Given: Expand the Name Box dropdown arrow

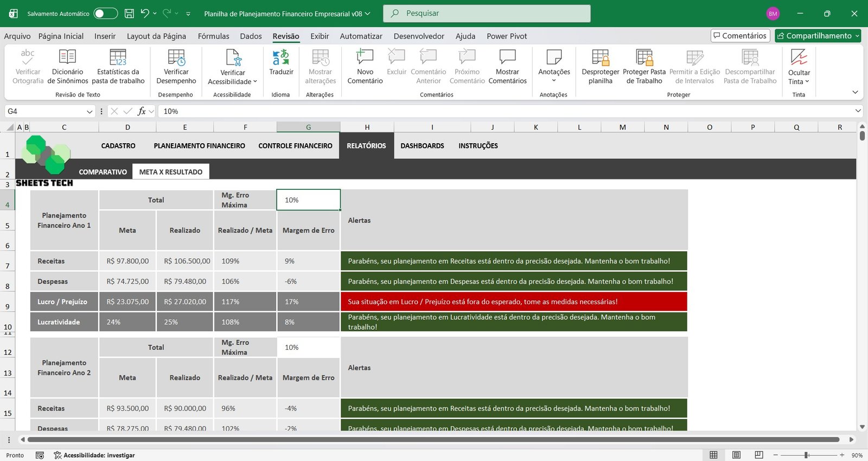Looking at the screenshot, I should click(x=90, y=111).
